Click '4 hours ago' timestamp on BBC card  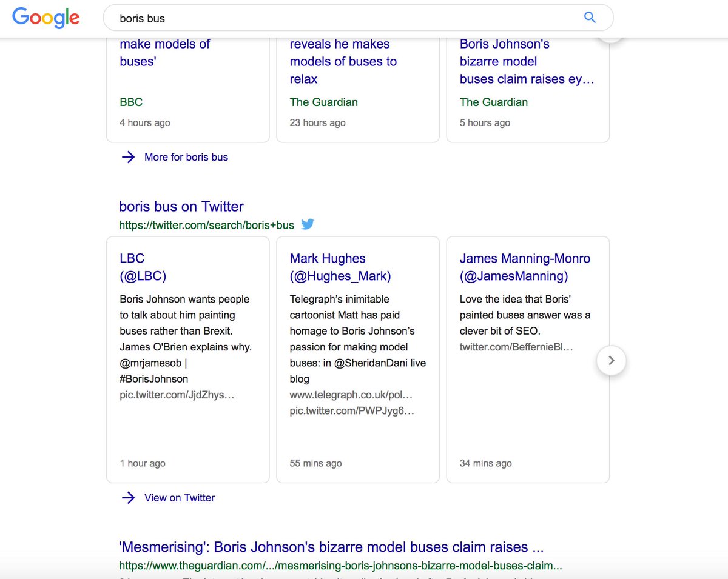(x=145, y=122)
